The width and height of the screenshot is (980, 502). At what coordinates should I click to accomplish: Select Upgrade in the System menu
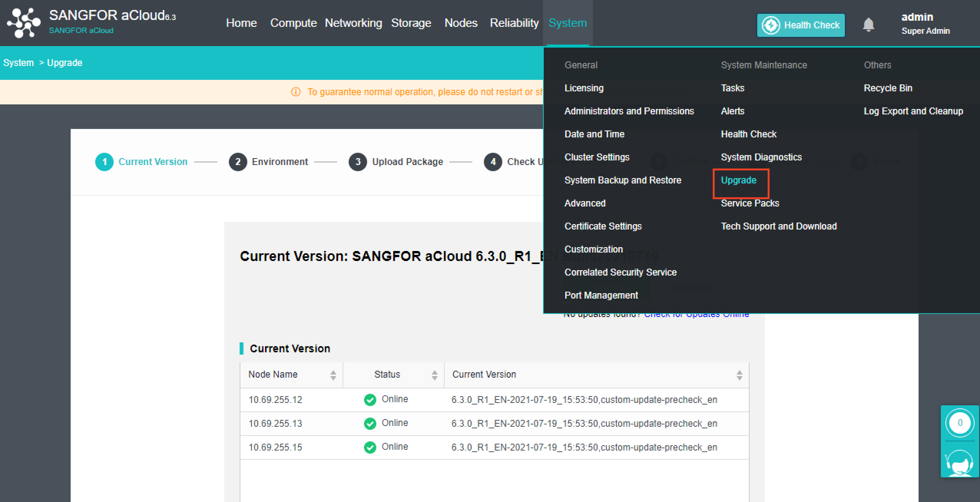click(x=739, y=180)
